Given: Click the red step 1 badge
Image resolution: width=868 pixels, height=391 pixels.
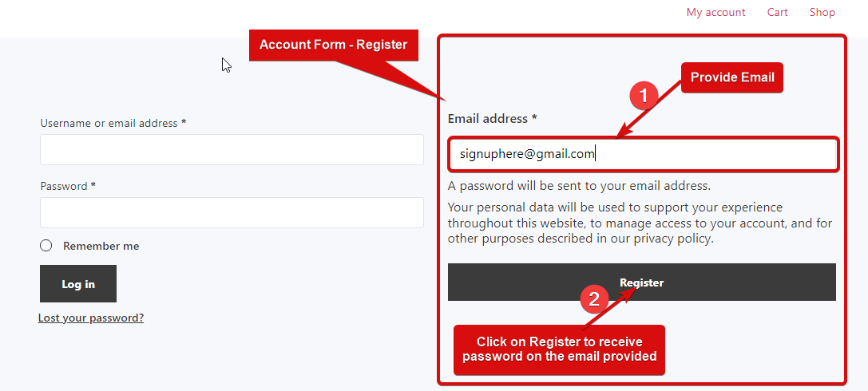Looking at the screenshot, I should tap(644, 96).
